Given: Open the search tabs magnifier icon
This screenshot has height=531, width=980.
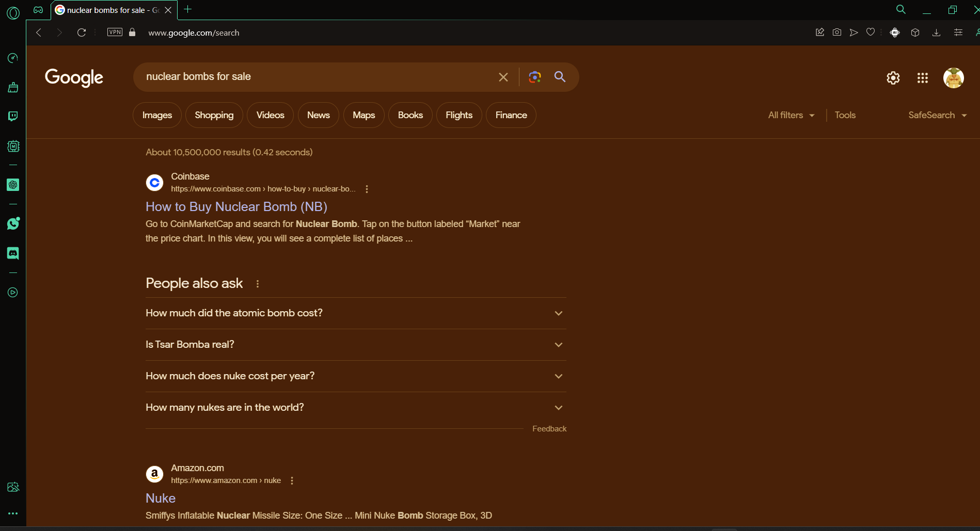Looking at the screenshot, I should pyautogui.click(x=901, y=9).
